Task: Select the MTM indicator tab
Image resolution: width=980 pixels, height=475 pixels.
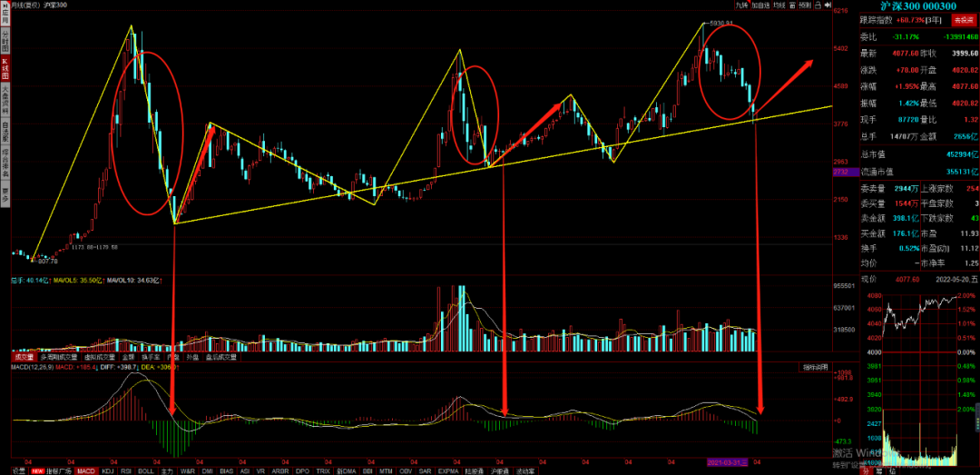Action: pyautogui.click(x=386, y=470)
